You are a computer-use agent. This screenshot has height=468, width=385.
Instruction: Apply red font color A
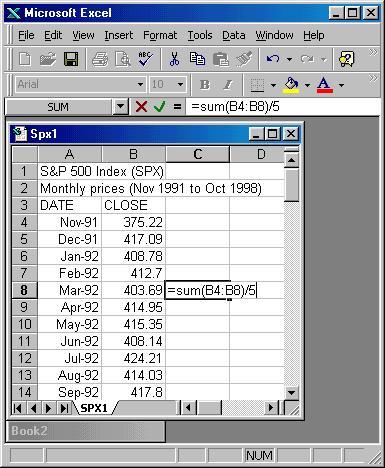325,85
